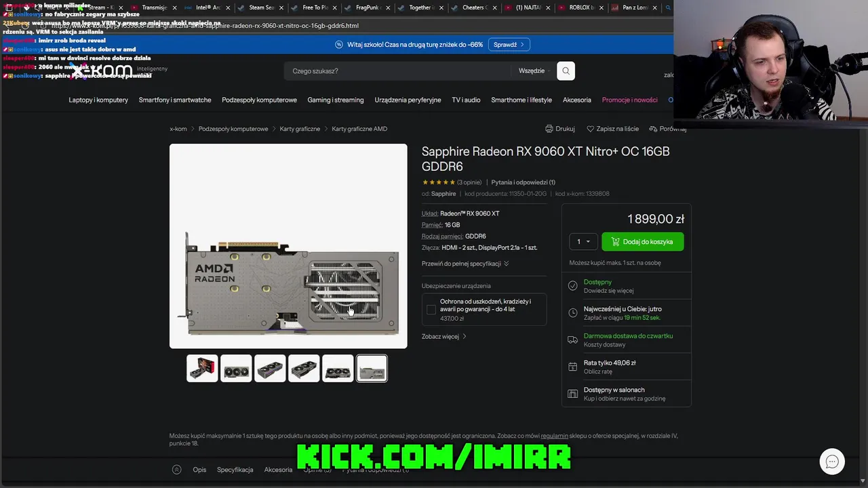
Task: Click the Oblicz ratę link
Action: [x=598, y=372]
